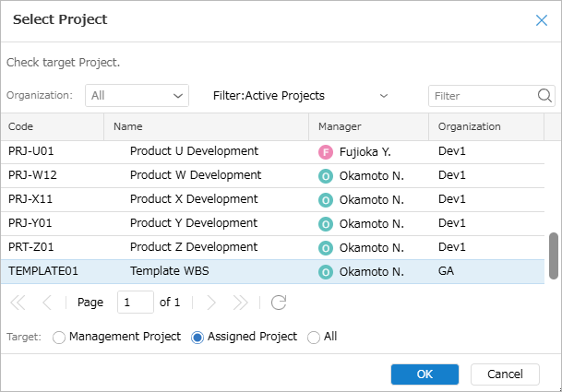562x392 pixels.
Task: Click the search magnifier icon in Filter box
Action: pyautogui.click(x=544, y=96)
